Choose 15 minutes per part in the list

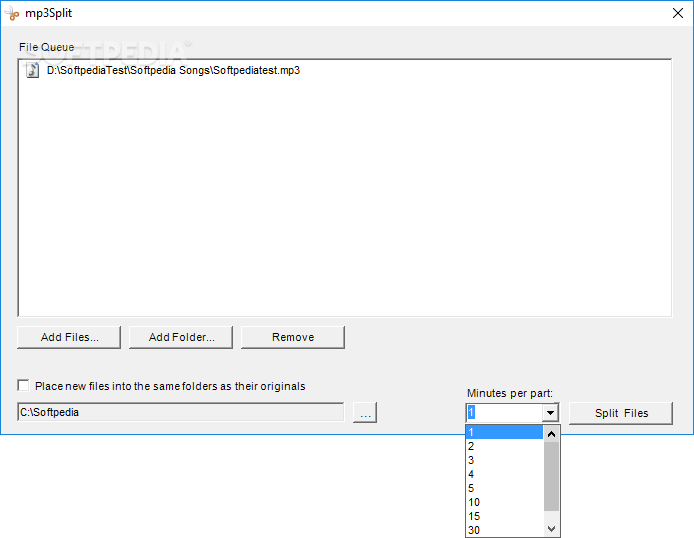505,516
